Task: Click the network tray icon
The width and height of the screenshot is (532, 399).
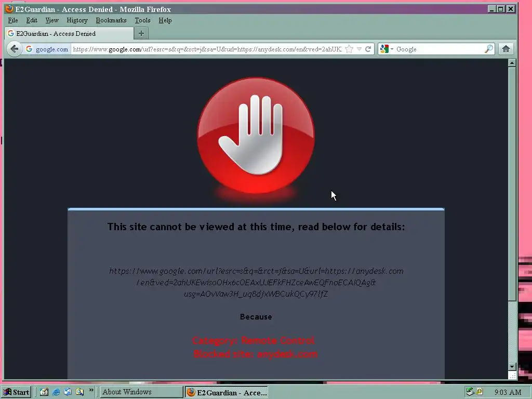Action: tap(470, 392)
